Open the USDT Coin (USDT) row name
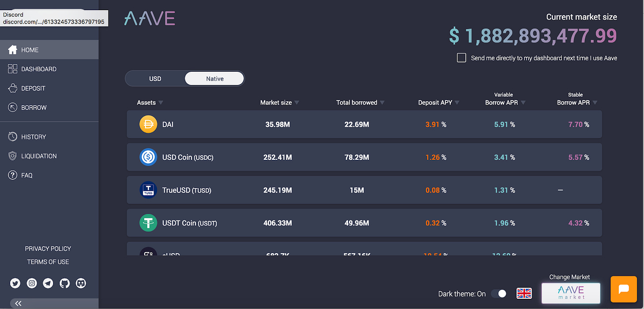644x309 pixels. 189,223
